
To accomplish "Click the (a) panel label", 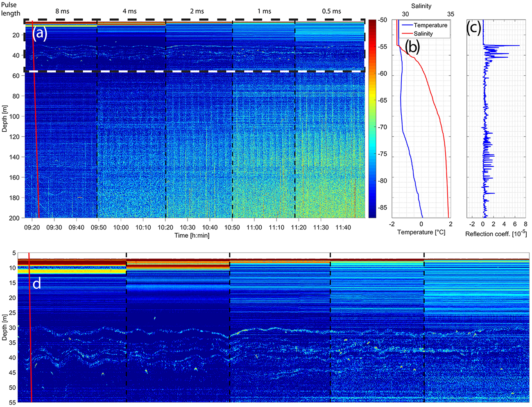I will [39, 34].
